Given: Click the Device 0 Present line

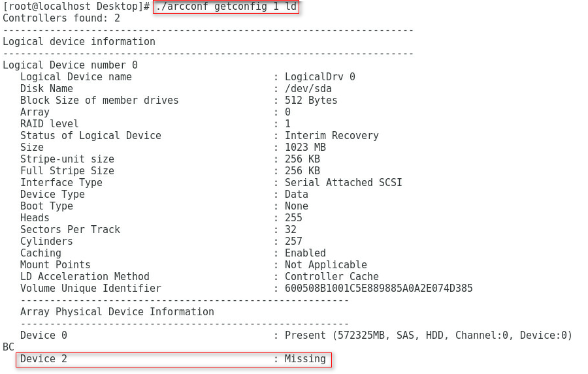Looking at the screenshot, I should click(296, 335).
